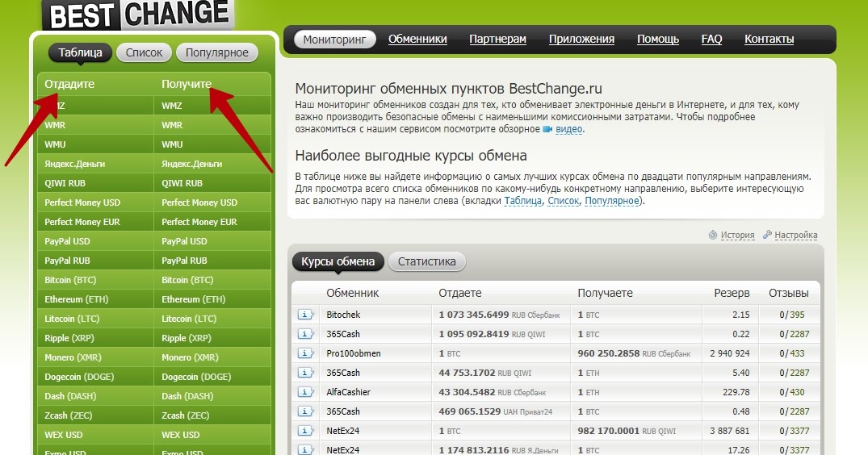Select Dogecoin (DOGE) in the Отдадите column

95,377
